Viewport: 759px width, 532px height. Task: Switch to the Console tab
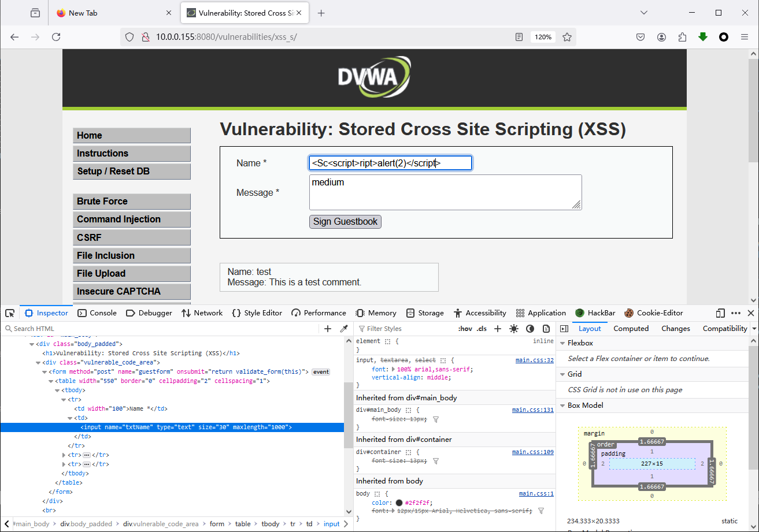pos(97,313)
